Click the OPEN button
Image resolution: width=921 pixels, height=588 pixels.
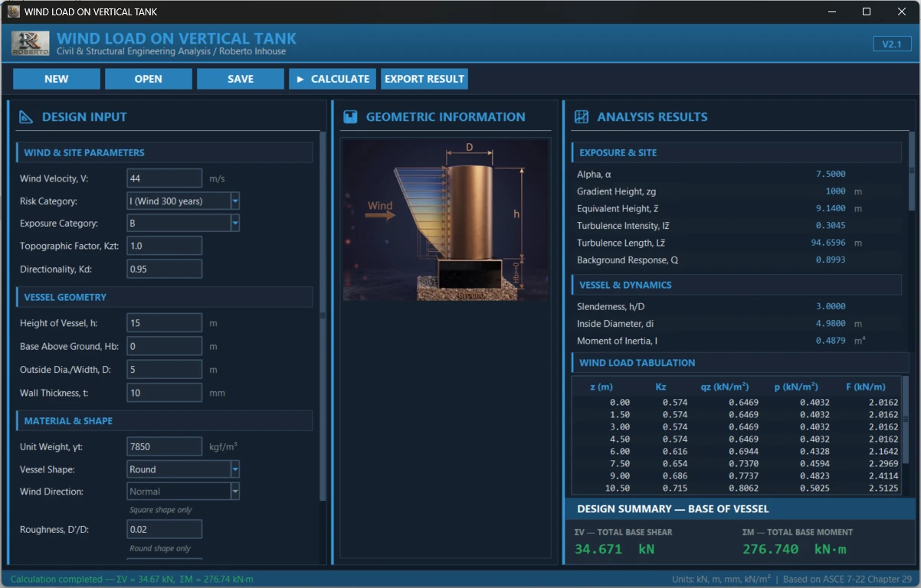[x=149, y=79]
